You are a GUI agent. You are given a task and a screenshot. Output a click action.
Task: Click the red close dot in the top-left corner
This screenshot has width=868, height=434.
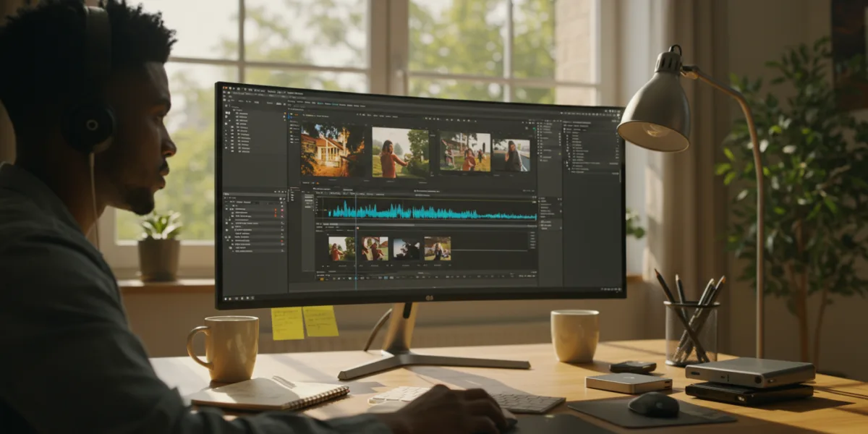(225, 88)
